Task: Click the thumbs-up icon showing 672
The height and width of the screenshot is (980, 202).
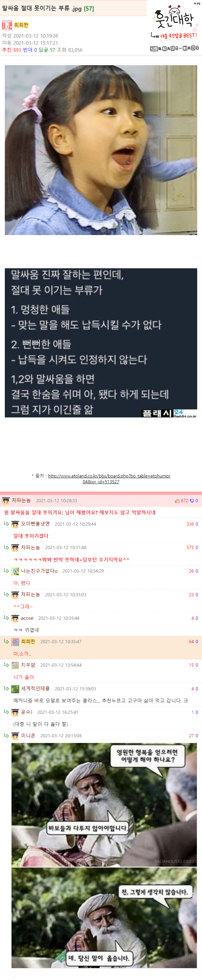Action: point(177,501)
